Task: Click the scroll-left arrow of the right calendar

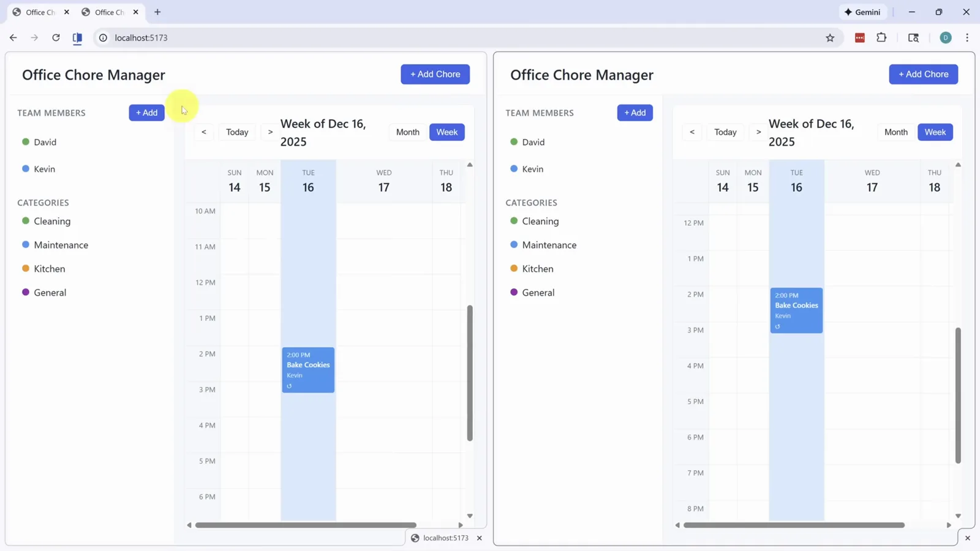Action: 677,525
